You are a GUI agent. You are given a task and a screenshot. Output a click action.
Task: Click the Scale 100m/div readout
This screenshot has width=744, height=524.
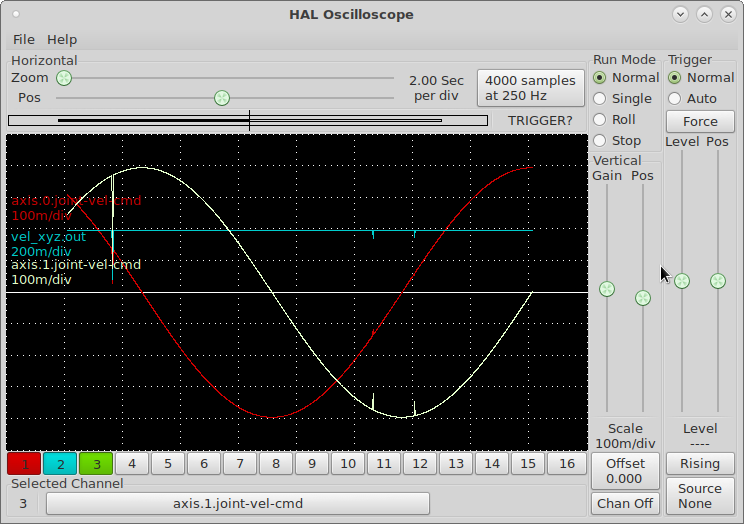coord(625,436)
